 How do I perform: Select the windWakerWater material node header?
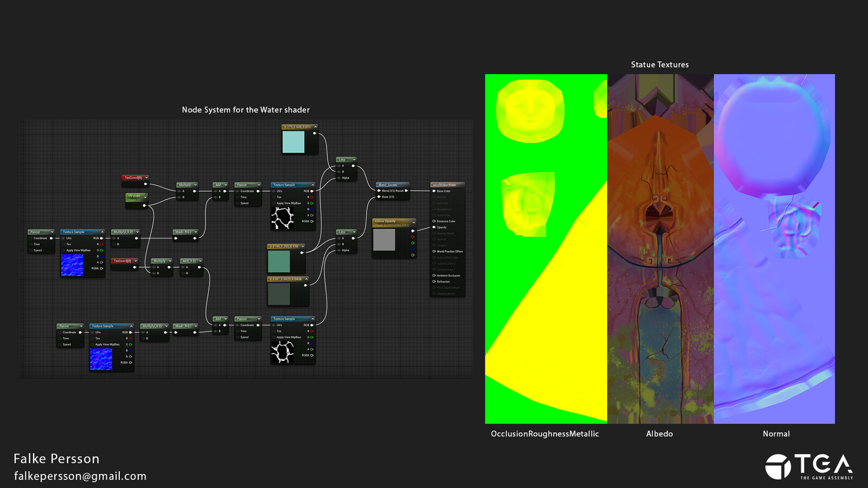click(x=448, y=185)
